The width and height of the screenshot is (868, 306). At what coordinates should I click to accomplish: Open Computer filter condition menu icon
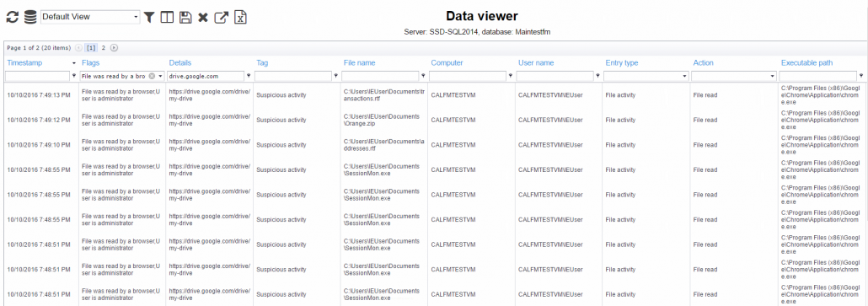click(511, 76)
